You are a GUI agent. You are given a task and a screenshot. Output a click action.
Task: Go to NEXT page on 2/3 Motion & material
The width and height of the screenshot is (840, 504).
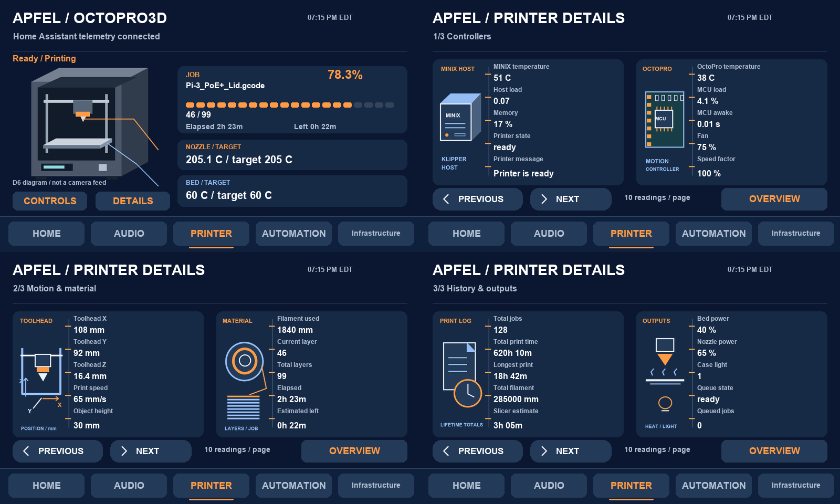pyautogui.click(x=151, y=451)
